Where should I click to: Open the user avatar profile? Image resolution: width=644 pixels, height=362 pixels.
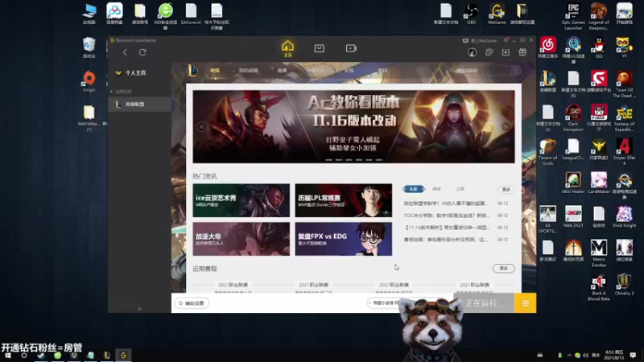[472, 52]
